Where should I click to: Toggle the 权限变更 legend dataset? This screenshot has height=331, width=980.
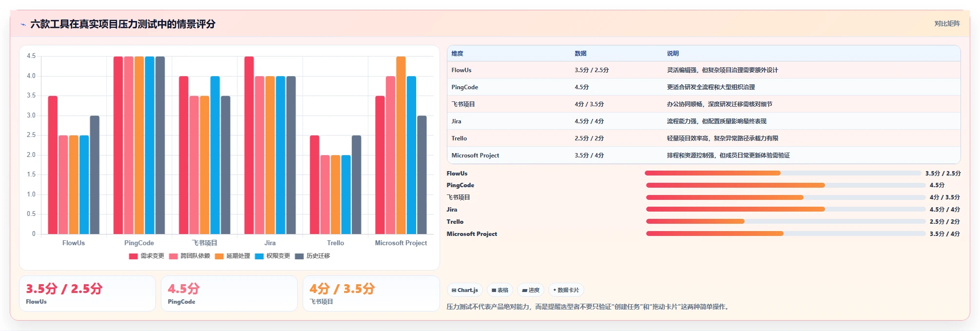tap(272, 256)
